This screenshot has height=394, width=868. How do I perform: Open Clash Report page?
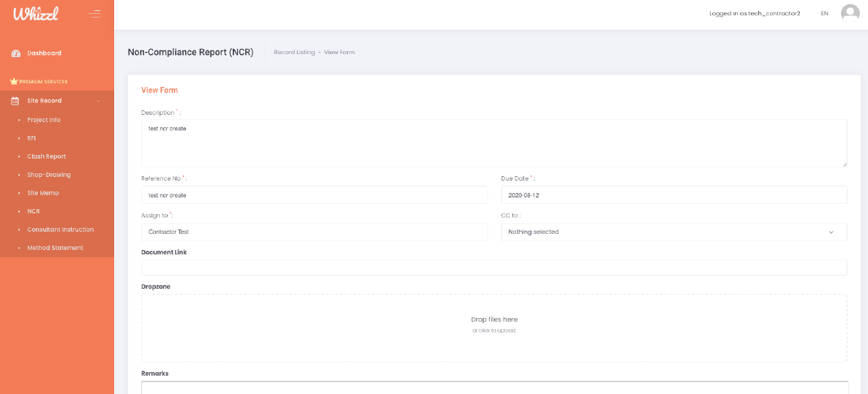46,156
